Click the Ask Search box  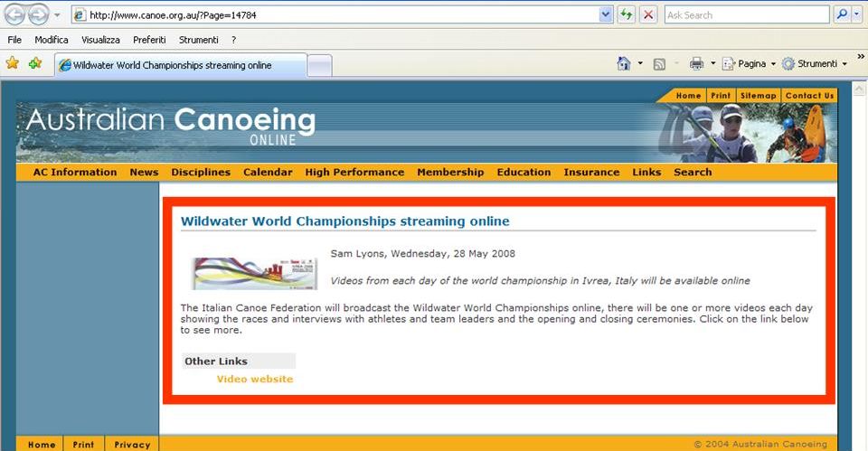click(746, 15)
